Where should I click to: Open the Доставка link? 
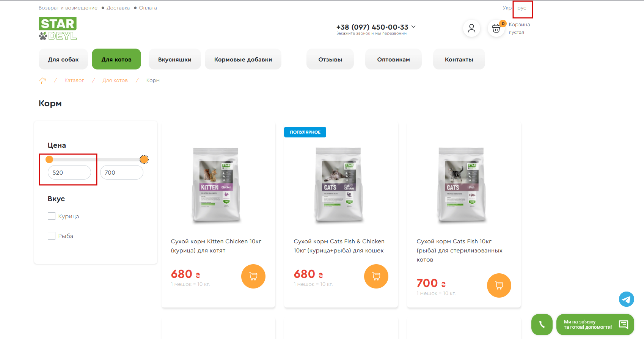[118, 8]
